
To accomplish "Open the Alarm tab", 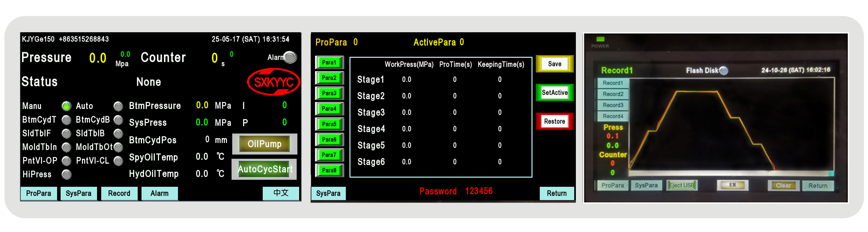I will pos(159,193).
